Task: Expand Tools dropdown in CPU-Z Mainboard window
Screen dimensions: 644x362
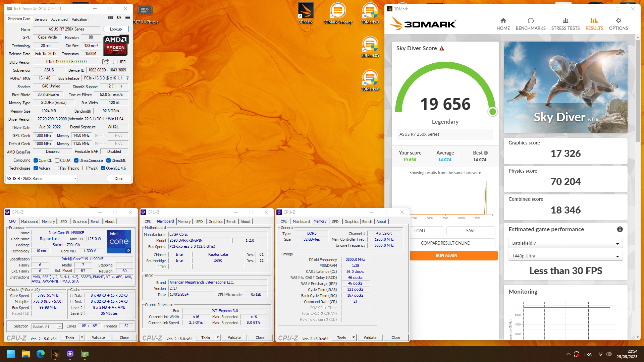Action: click(x=218, y=338)
